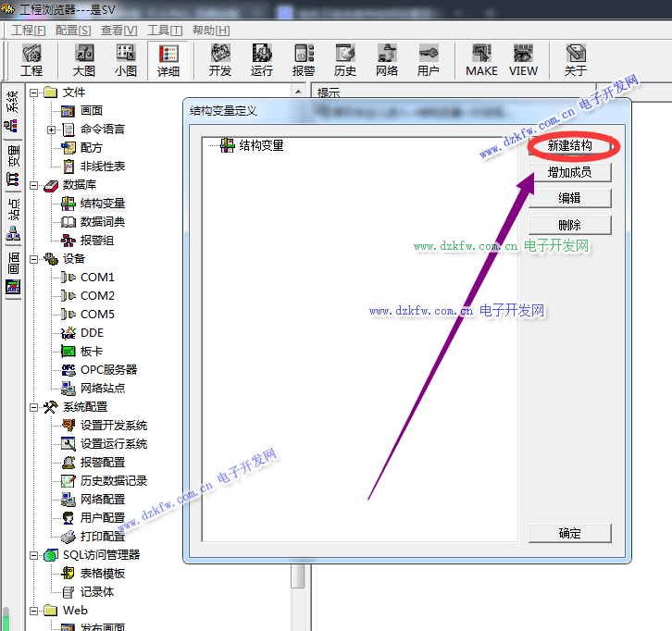Image resolution: width=672 pixels, height=631 pixels.
Task: Select the 变量 vertical side tab
Action: [x=13, y=165]
